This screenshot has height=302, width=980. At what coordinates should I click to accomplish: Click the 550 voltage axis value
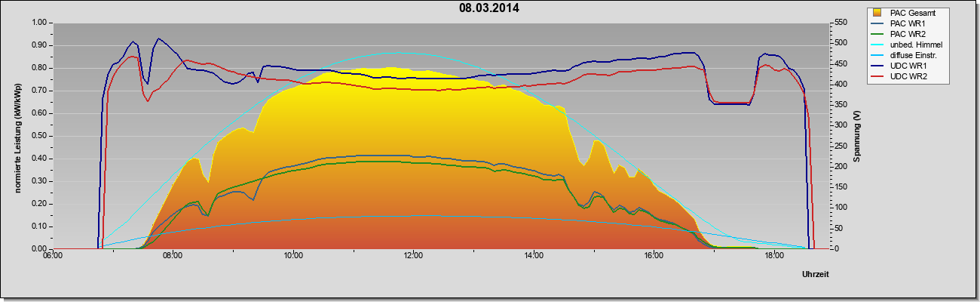pos(839,23)
